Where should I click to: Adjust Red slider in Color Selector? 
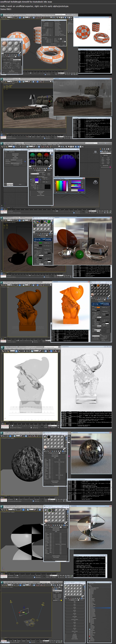(x=76, y=181)
